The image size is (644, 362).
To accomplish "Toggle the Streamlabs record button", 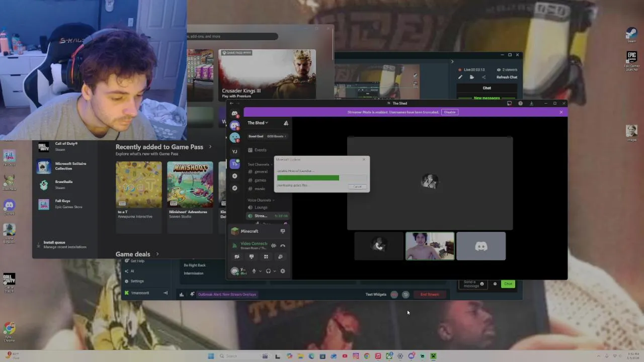I will click(x=394, y=295).
